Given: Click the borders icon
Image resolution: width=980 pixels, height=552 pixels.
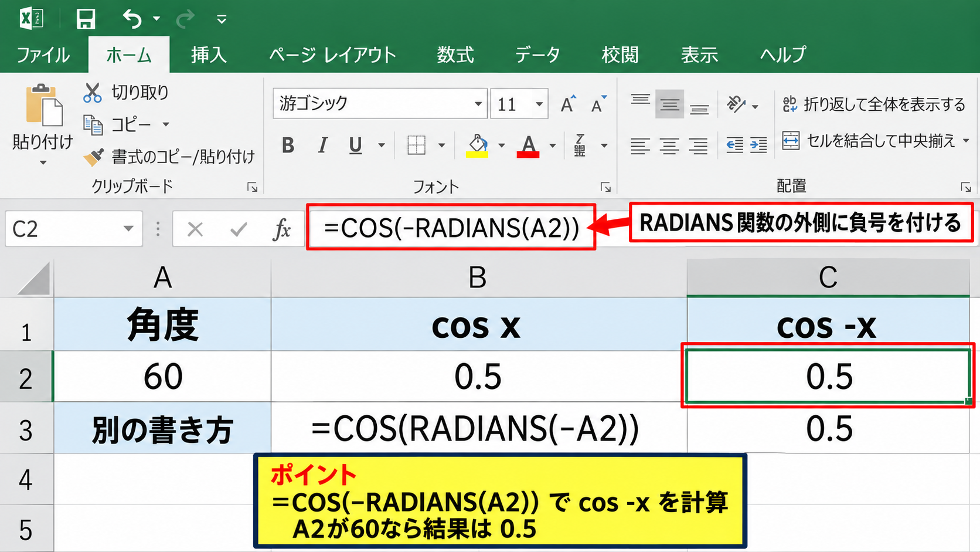Looking at the screenshot, I should point(416,145).
